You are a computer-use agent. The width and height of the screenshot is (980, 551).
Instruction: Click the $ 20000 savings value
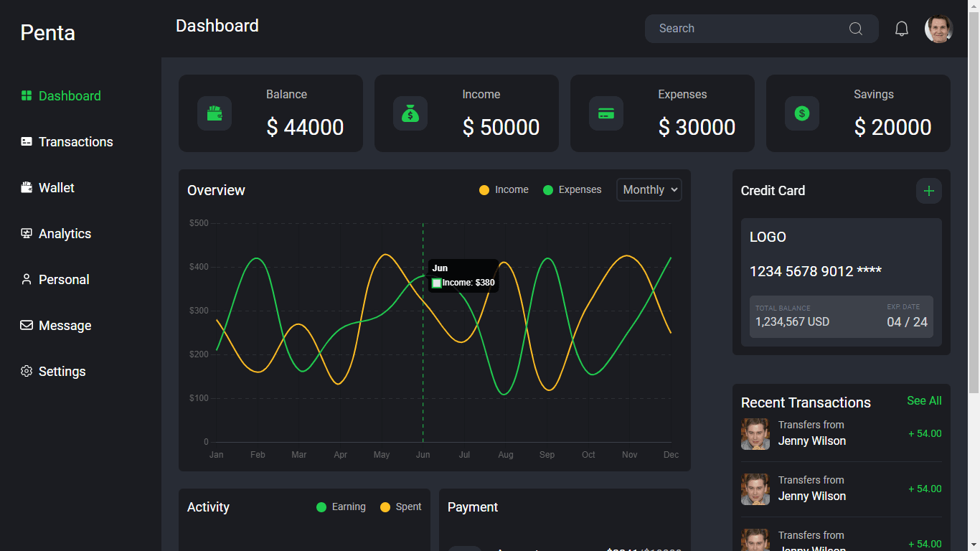(892, 127)
